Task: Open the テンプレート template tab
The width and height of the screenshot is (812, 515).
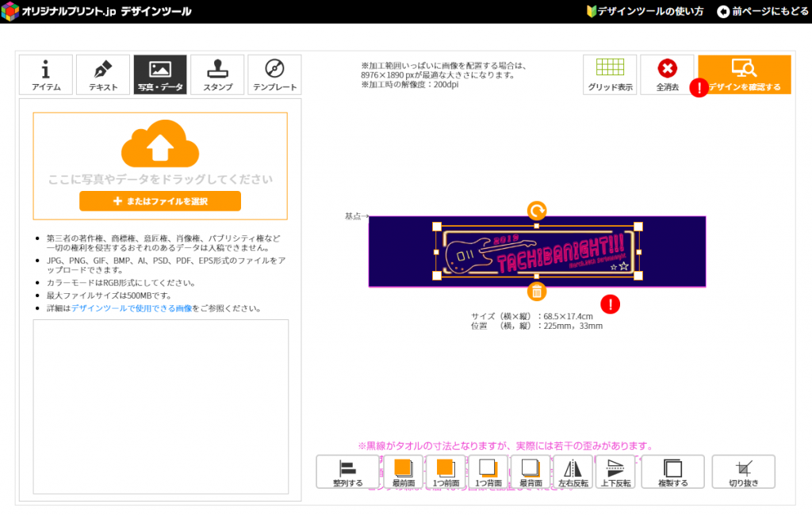Action: click(x=274, y=74)
